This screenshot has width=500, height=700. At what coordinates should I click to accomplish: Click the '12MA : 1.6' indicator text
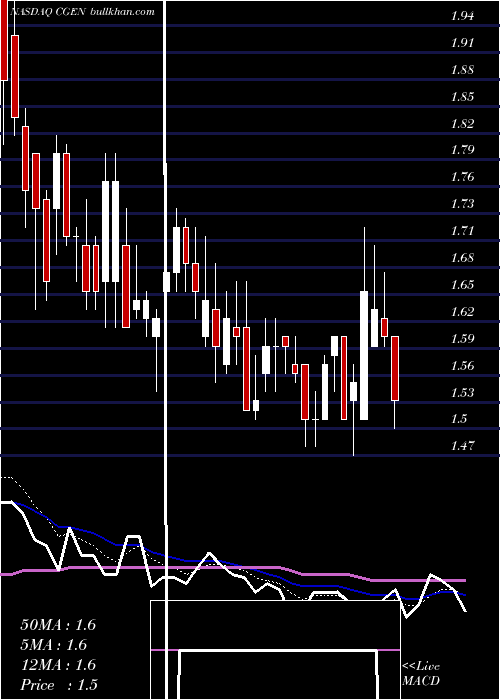(58, 665)
